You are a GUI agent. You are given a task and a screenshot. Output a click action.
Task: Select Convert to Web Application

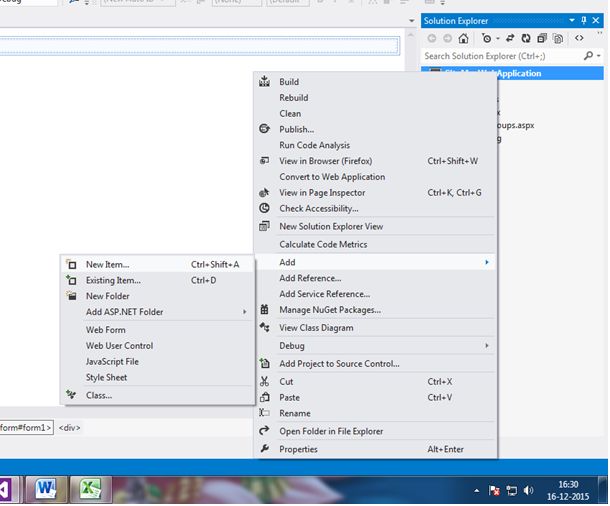[x=332, y=177]
